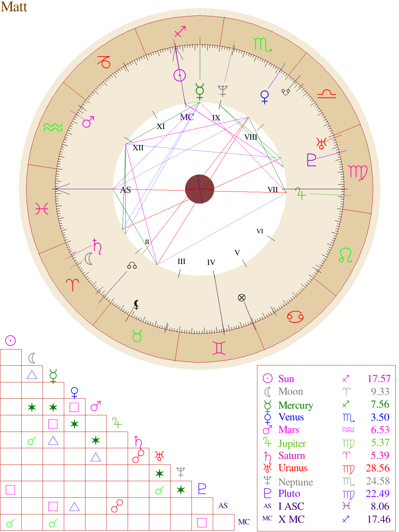Click the dark central disc of the chart
Image resolution: width=399 pixels, height=532 pixels.
199,189
